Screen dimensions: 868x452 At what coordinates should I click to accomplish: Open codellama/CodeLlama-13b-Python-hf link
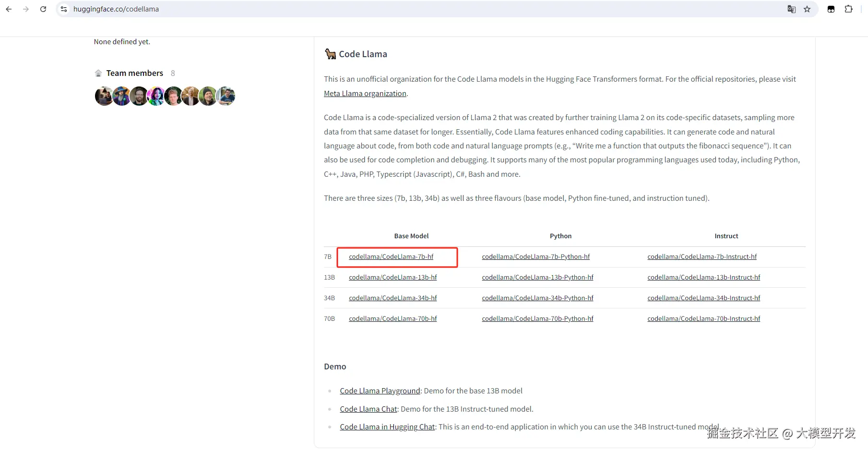click(x=538, y=278)
